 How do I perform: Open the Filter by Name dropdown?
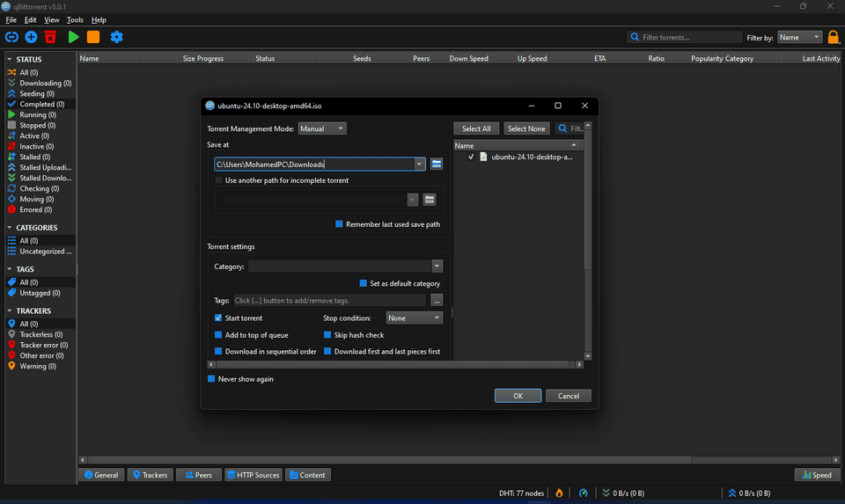pyautogui.click(x=800, y=37)
